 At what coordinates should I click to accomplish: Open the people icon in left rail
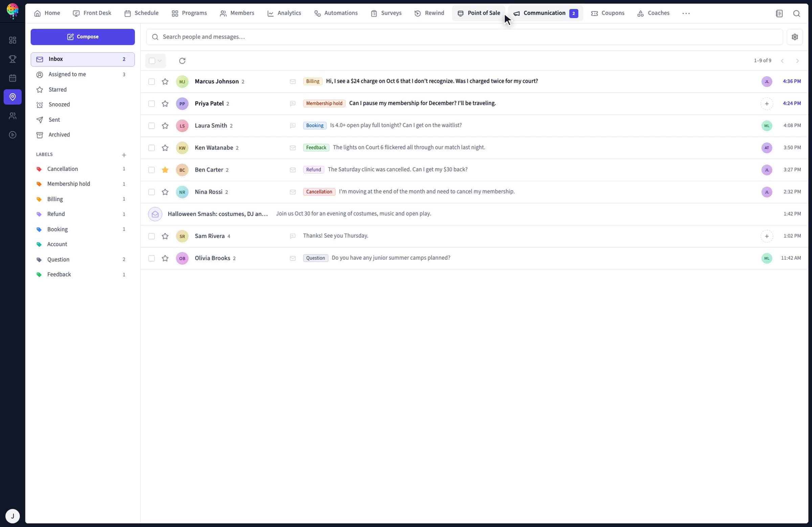point(13,116)
